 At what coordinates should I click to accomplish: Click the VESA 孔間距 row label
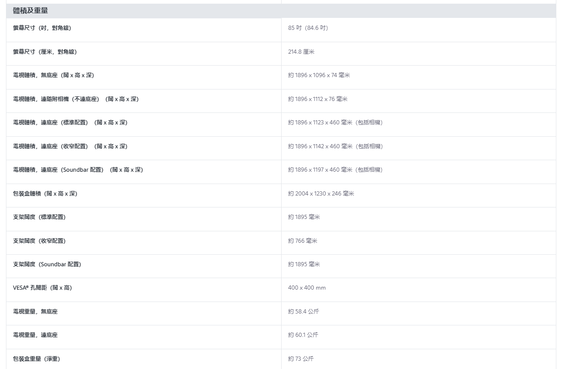42,288
